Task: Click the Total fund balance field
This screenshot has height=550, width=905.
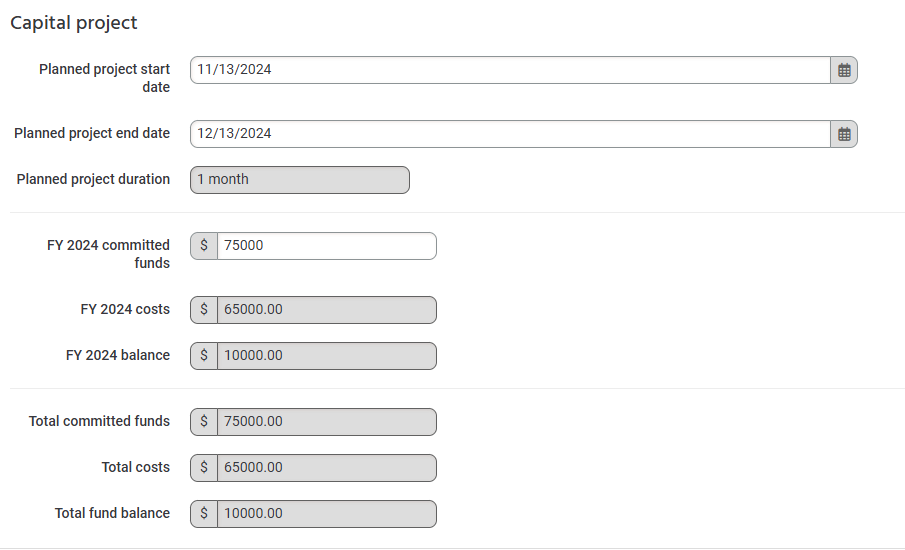Action: coord(327,514)
